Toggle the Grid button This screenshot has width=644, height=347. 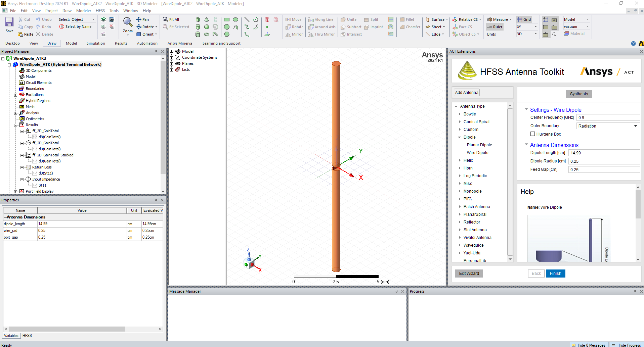click(x=524, y=19)
